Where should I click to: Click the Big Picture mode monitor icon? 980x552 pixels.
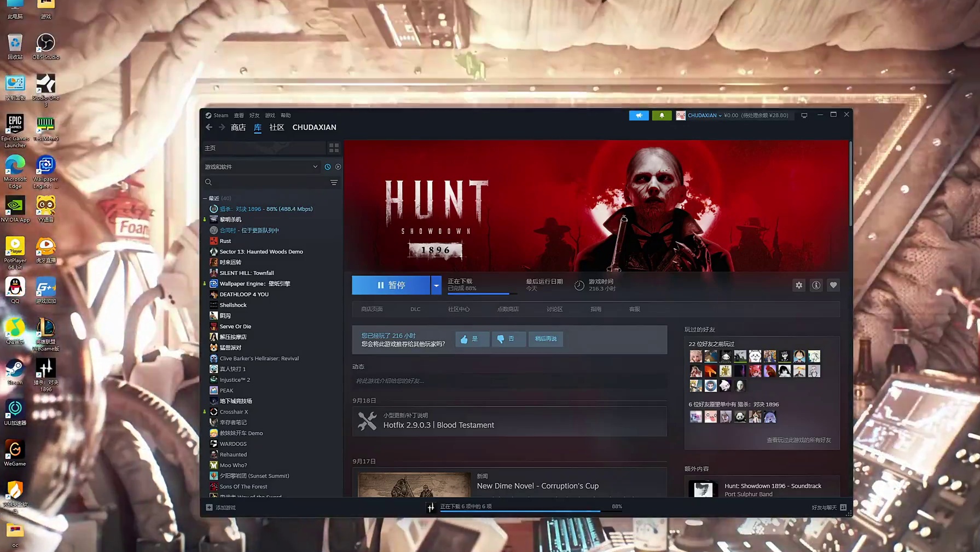point(804,116)
